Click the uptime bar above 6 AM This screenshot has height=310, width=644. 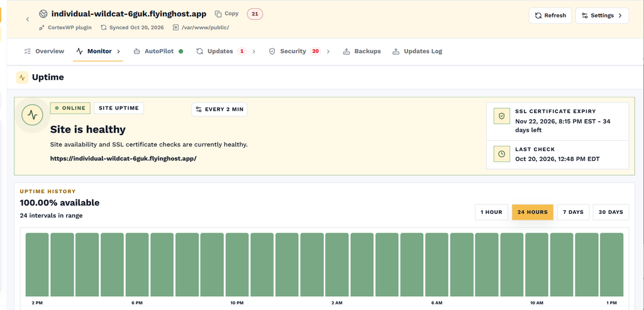point(437,265)
